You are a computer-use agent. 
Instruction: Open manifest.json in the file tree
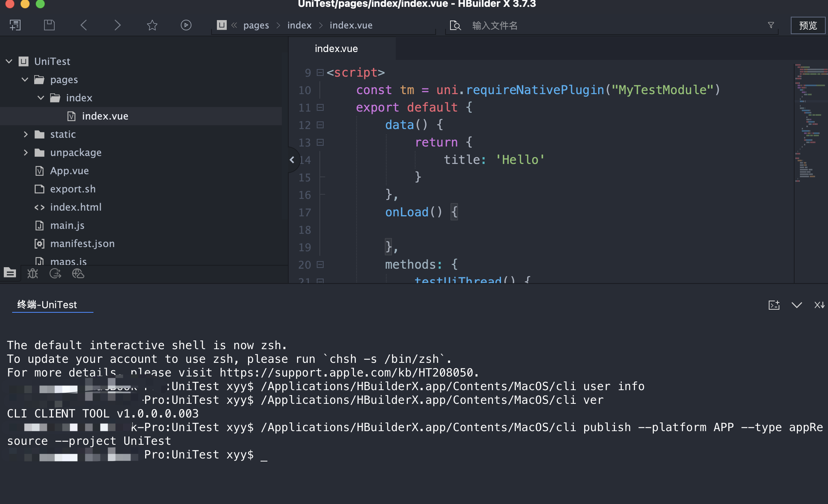tap(82, 244)
